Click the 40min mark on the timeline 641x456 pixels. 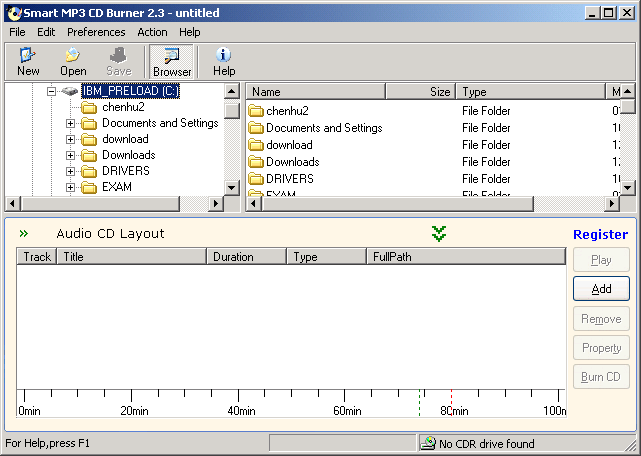[x=241, y=411]
